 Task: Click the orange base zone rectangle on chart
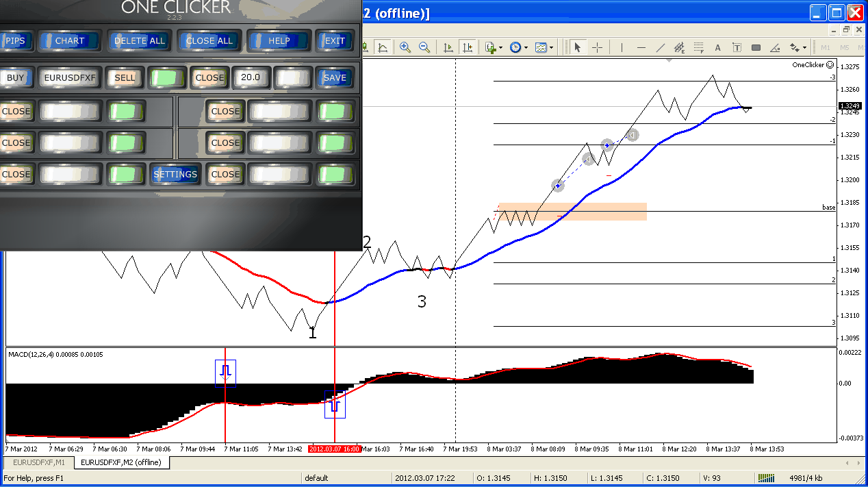[x=572, y=212]
